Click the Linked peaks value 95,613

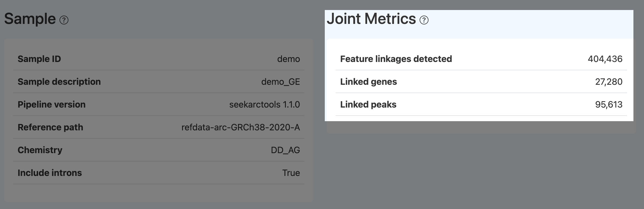click(609, 104)
